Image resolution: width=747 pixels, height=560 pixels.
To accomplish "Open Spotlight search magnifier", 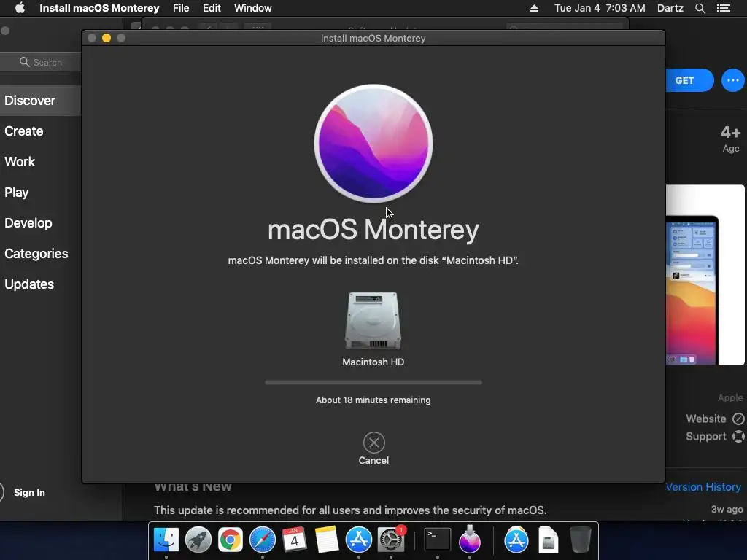I will 700,8.
